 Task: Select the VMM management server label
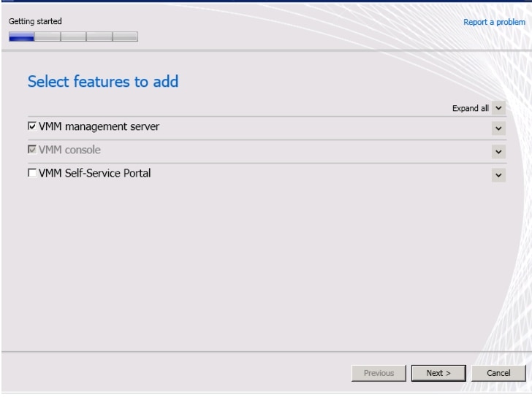[99, 126]
